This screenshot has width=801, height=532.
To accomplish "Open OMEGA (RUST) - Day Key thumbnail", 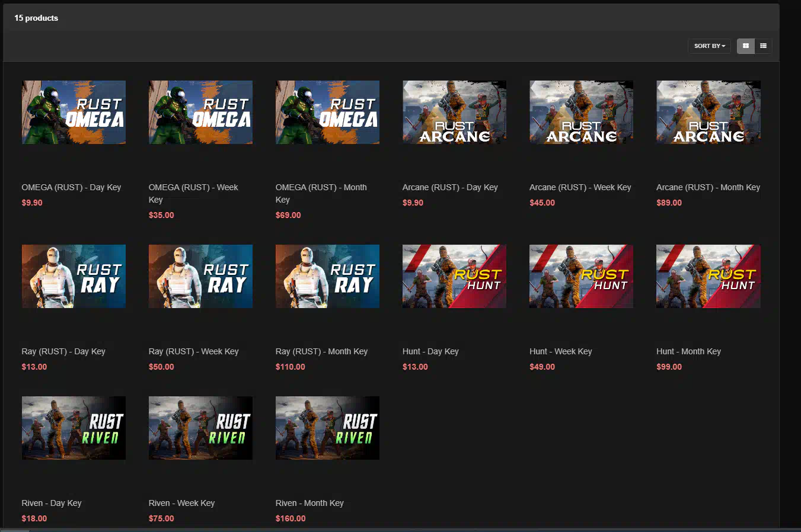I will pos(74,112).
